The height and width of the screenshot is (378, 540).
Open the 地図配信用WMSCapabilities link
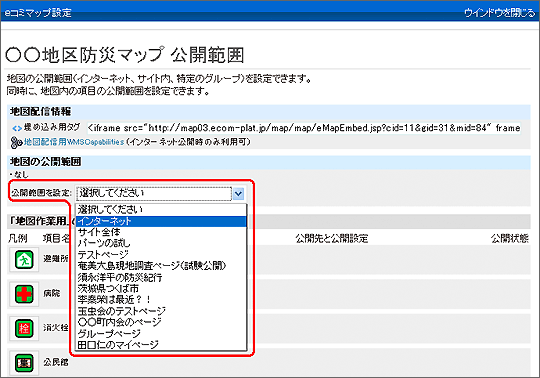click(x=74, y=142)
